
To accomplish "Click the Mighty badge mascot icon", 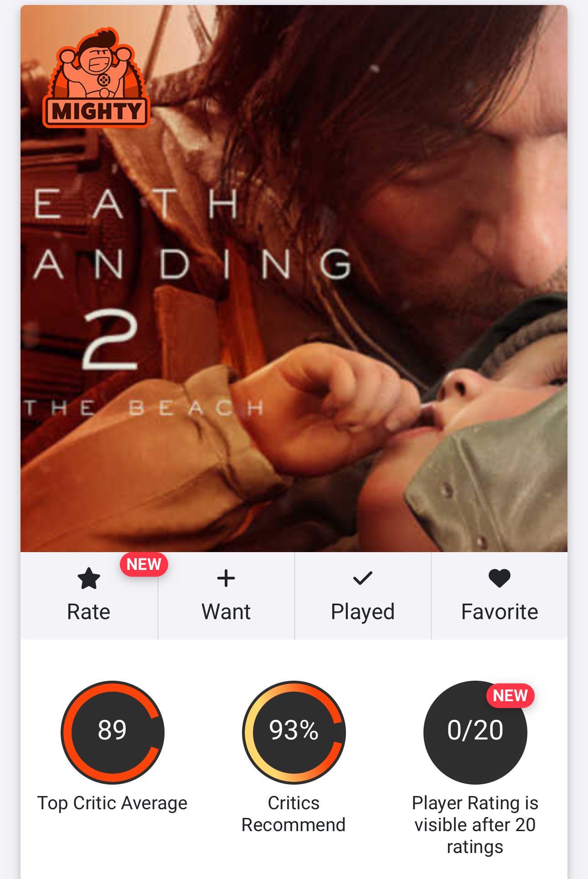I will tap(96, 77).
